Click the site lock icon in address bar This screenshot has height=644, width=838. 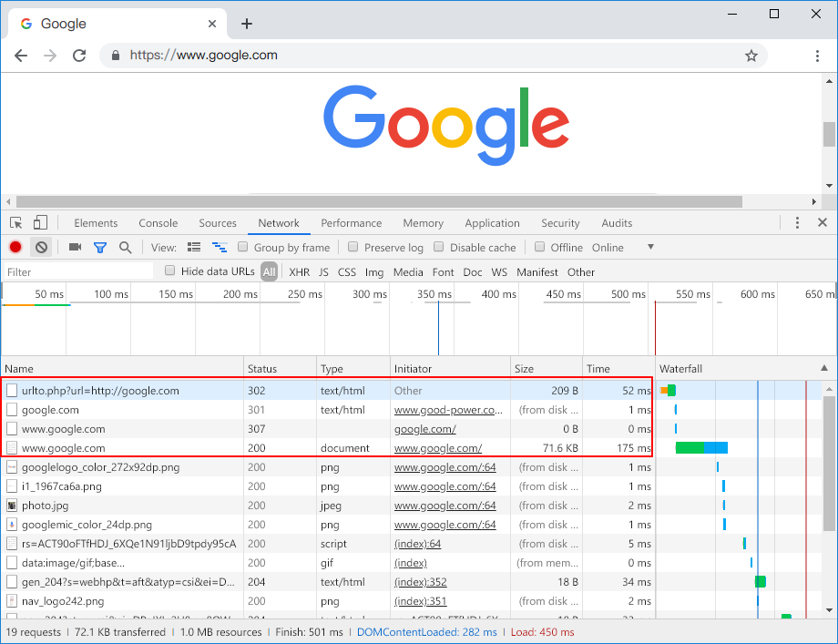click(116, 56)
